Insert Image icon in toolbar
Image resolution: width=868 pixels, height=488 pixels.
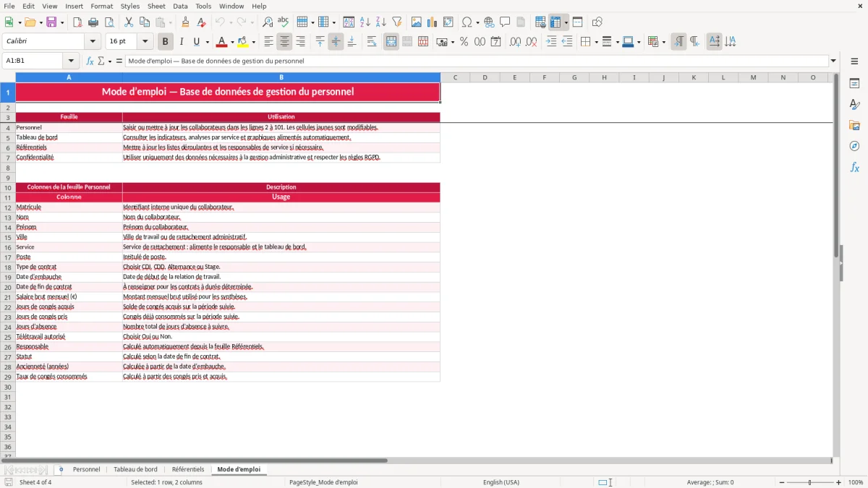tap(417, 22)
